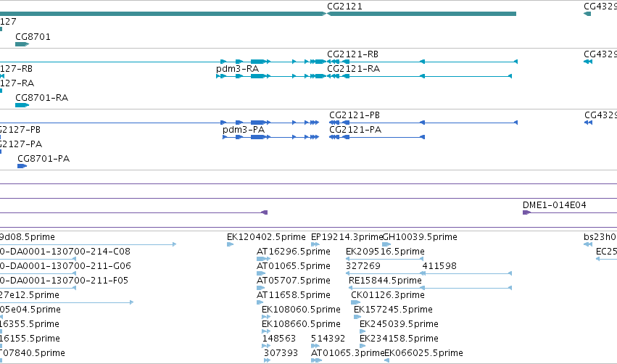
Task: Click the 0-DA0001-130700-211-G06 label
Action: [x=65, y=266]
